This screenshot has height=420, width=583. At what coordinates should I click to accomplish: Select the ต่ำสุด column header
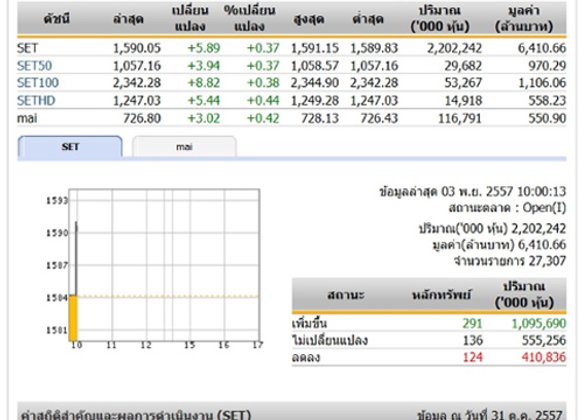[368, 19]
